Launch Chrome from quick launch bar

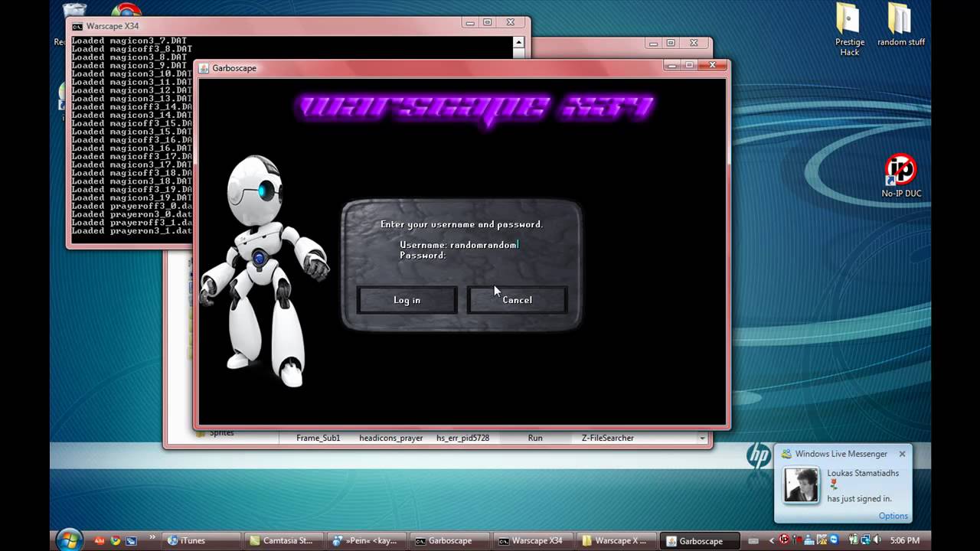pos(115,540)
